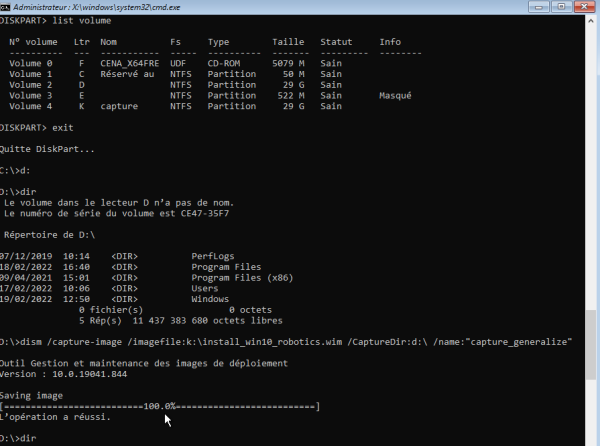Click the 'Volume 4' row label
Image resolution: width=600 pixels, height=446 pixels.
point(31,106)
